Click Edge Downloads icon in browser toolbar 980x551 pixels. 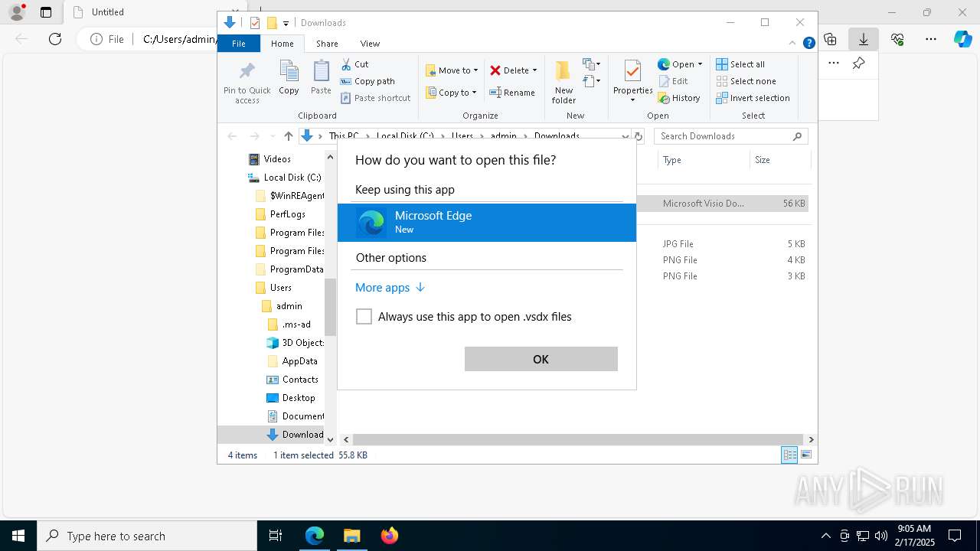click(x=864, y=39)
